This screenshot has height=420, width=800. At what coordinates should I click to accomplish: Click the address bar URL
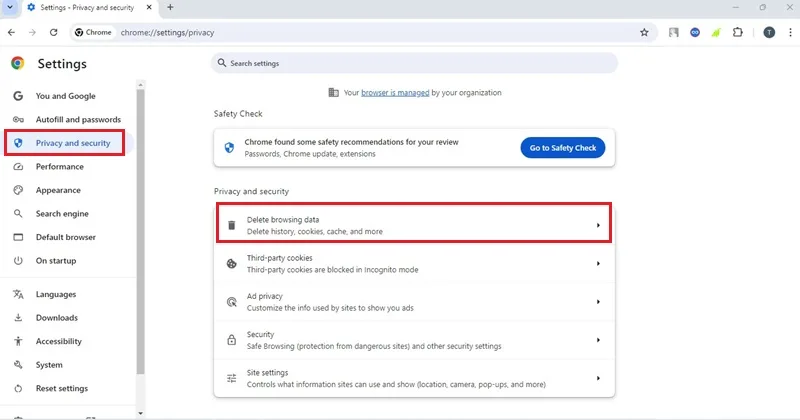(167, 32)
